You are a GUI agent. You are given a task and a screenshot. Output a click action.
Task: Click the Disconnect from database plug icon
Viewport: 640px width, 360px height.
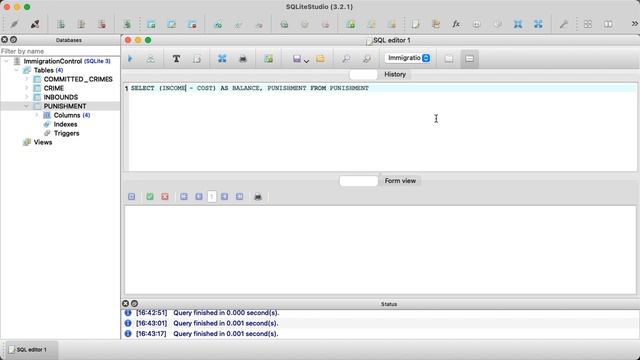[x=35, y=24]
